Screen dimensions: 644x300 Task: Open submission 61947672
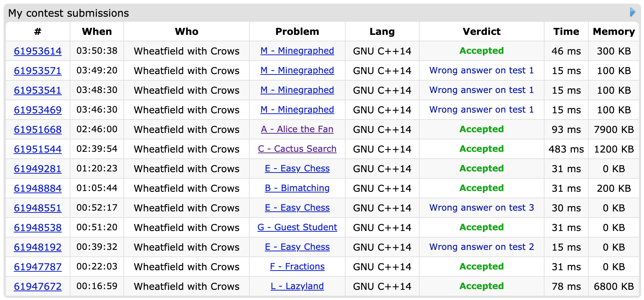pyautogui.click(x=38, y=287)
